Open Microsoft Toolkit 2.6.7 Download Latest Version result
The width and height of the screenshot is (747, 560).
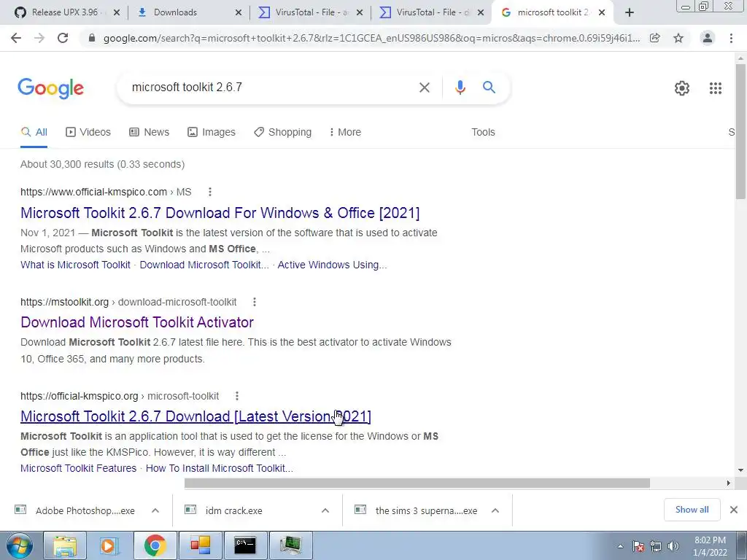click(x=196, y=416)
